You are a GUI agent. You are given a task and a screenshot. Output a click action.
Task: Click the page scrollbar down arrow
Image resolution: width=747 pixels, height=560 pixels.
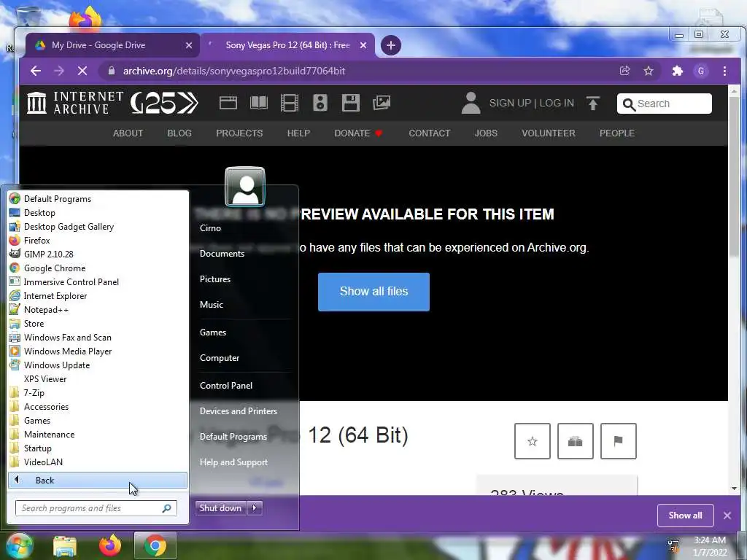[x=734, y=489]
